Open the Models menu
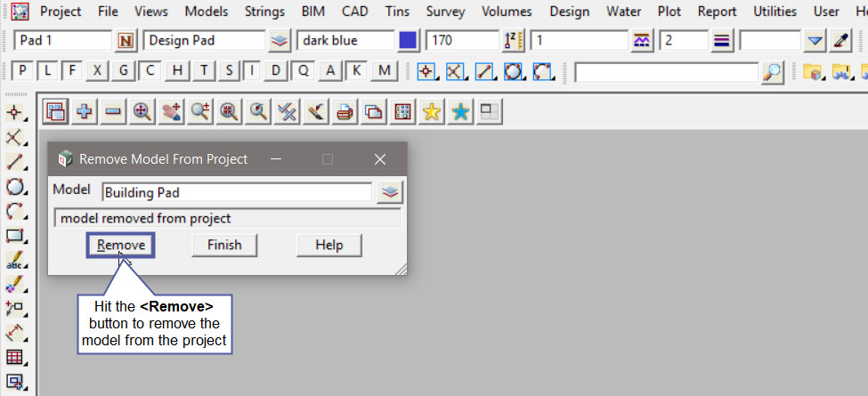Image resolution: width=868 pixels, height=396 pixels. pos(207,11)
